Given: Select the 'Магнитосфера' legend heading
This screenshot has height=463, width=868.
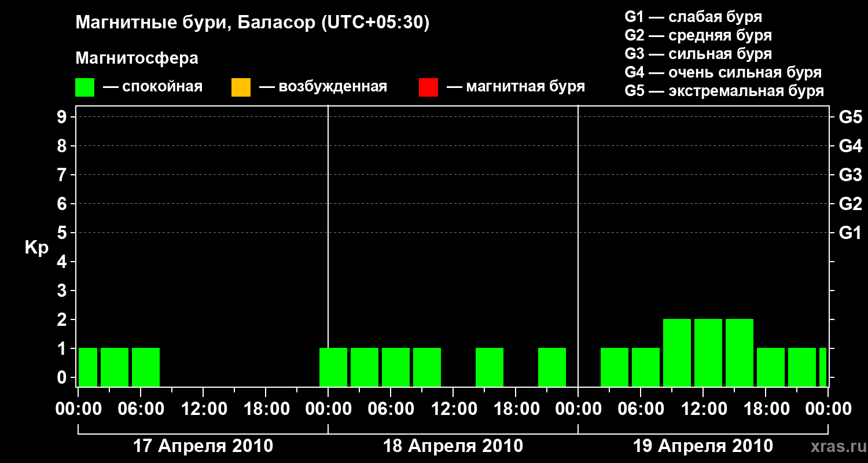Looking at the screenshot, I should click(137, 58).
